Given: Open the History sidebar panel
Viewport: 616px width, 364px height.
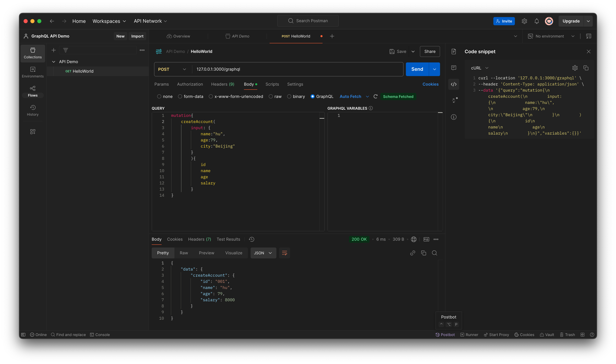Looking at the screenshot, I should pos(33,110).
